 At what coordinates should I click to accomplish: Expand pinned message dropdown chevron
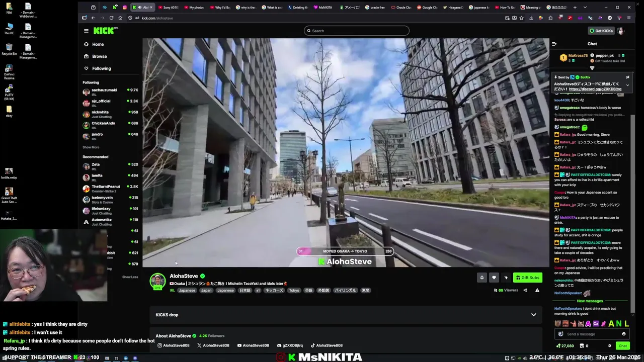pyautogui.click(x=627, y=85)
